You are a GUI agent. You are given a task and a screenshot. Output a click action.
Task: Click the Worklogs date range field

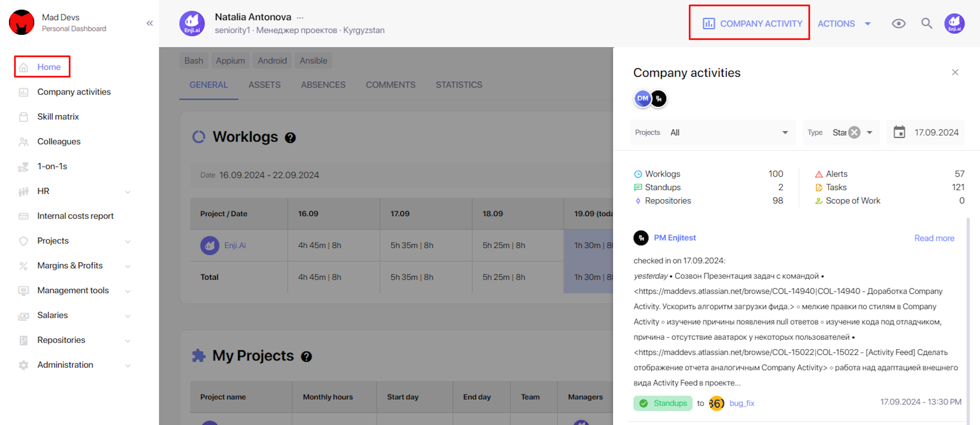[x=401, y=175]
